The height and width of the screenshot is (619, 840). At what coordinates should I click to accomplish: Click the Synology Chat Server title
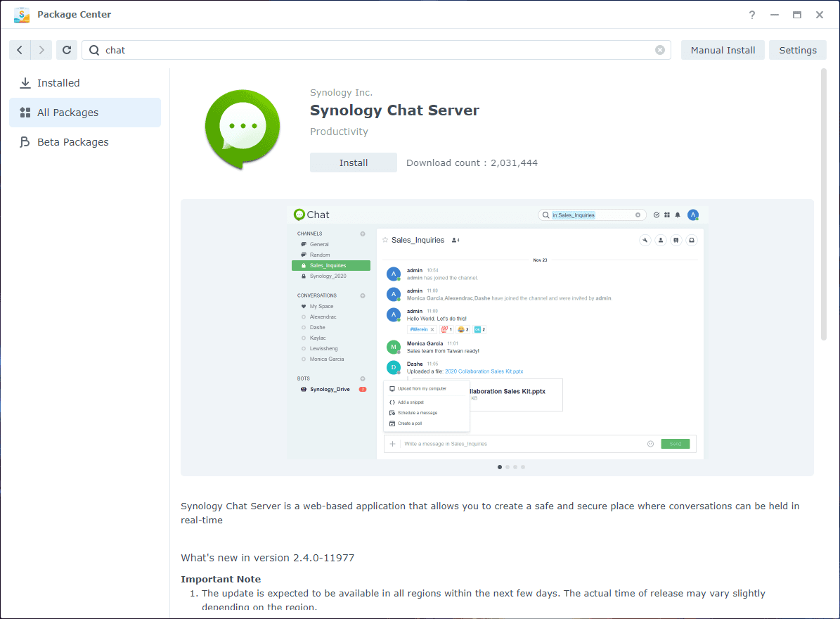point(394,110)
